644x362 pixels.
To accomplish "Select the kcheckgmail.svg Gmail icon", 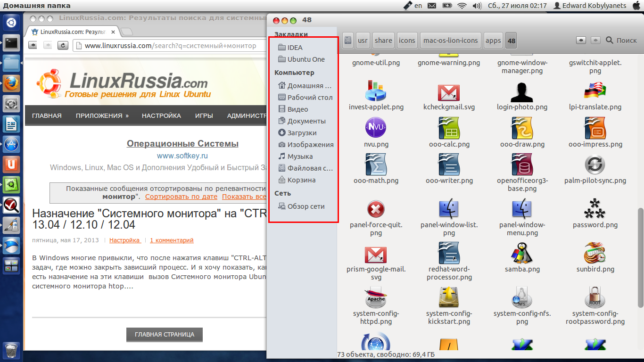I will [x=449, y=92].
